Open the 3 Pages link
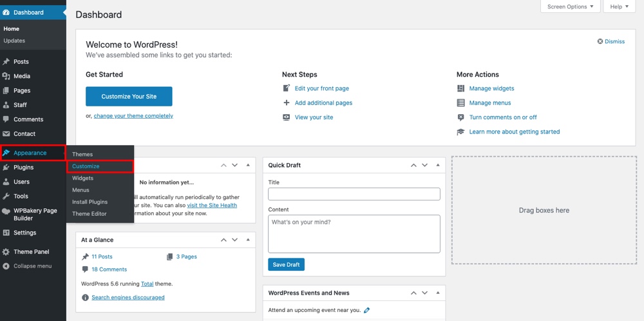 point(187,257)
